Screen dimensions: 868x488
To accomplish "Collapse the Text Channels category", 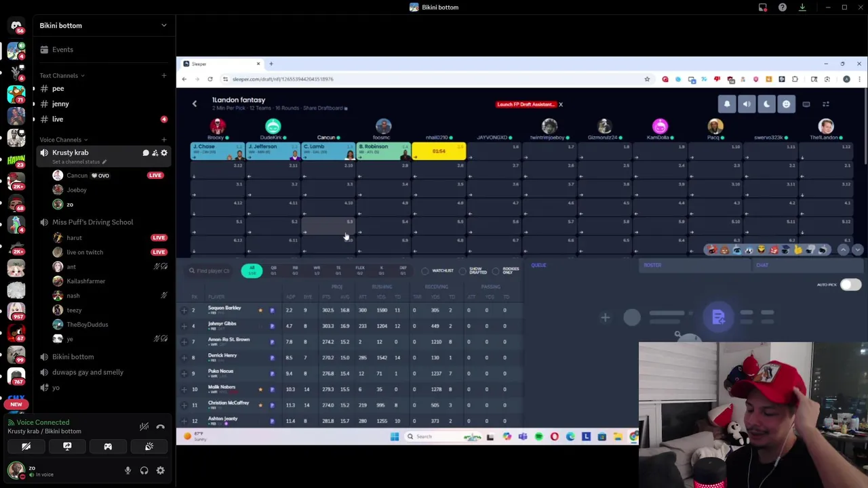I will [62, 75].
